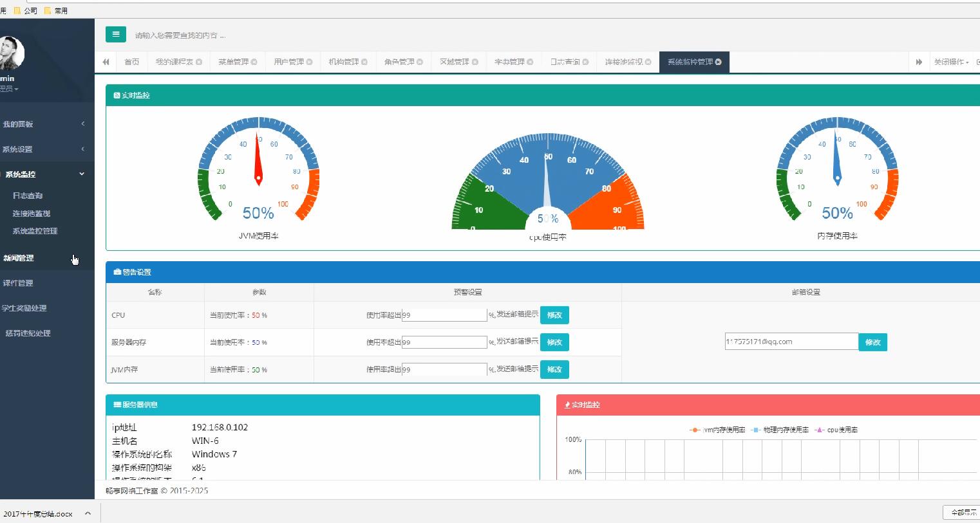
Task: Close the active 系统监控管理 tab via its x icon
Action: (718, 62)
